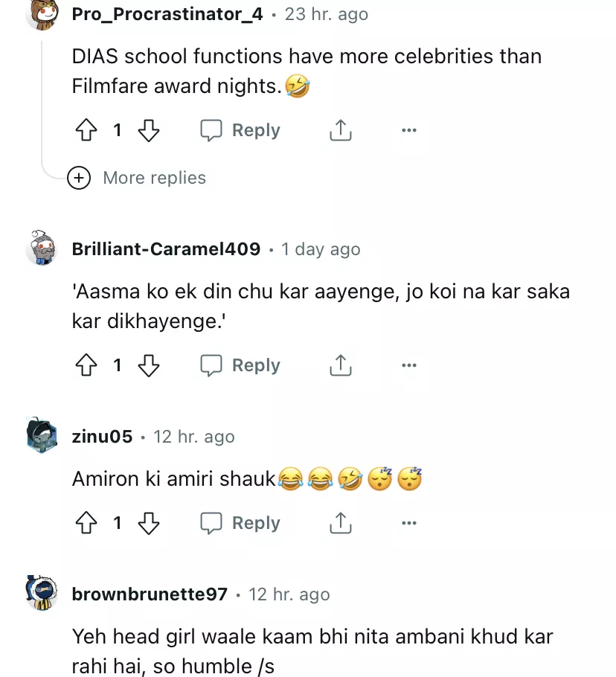Image resolution: width=616 pixels, height=677 pixels.
Task: Open brownbrunette97's user profile
Action: coord(150,594)
